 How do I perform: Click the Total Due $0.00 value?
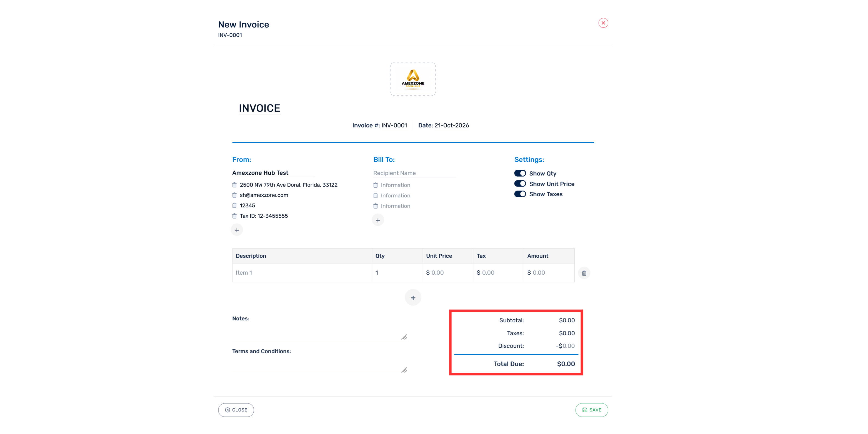(x=566, y=364)
